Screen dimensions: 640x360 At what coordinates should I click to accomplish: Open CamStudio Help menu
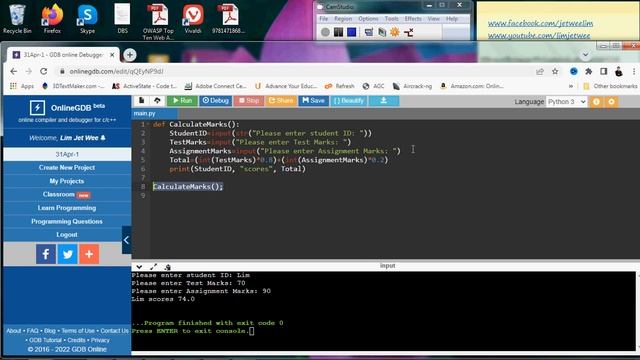(451, 19)
